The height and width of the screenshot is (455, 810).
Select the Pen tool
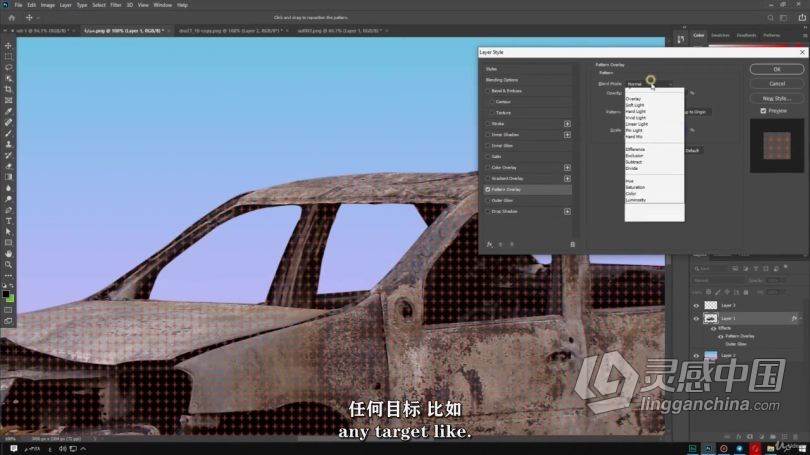click(x=8, y=210)
